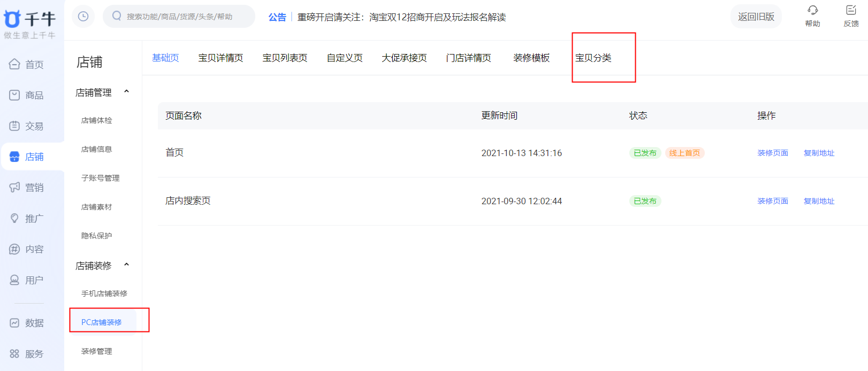Focus the top search input field

click(x=179, y=17)
